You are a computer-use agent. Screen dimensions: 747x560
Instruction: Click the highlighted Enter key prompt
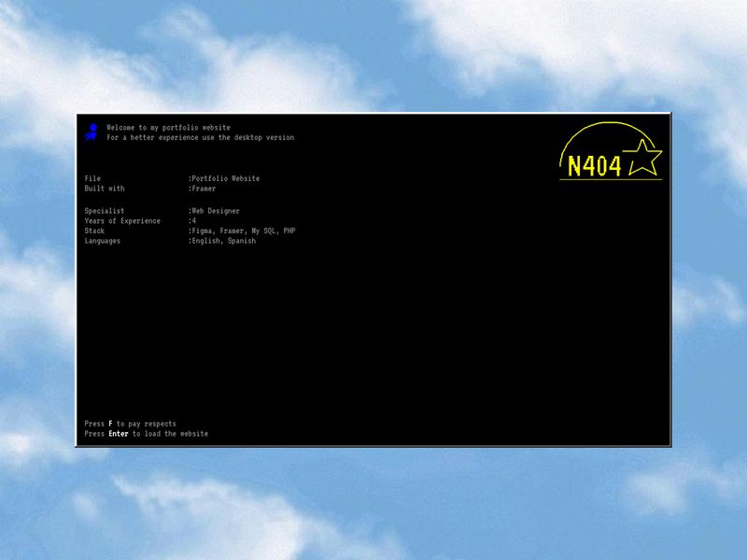coord(119,433)
